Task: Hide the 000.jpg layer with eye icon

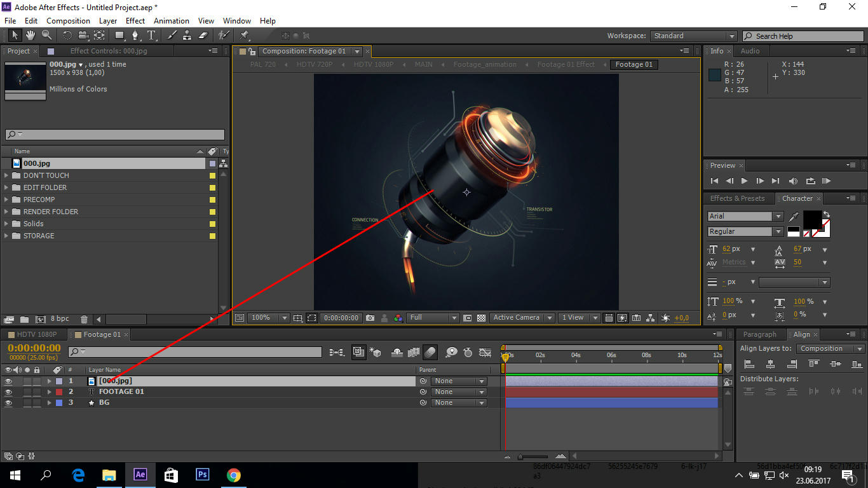Action: pyautogui.click(x=8, y=381)
